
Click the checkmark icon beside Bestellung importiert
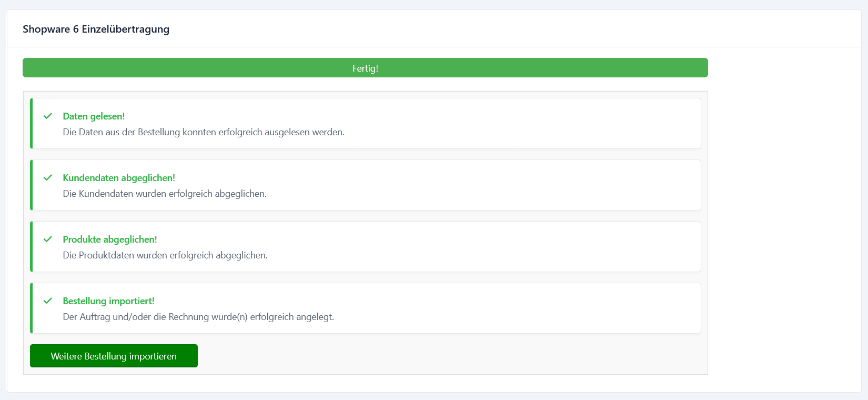[48, 301]
